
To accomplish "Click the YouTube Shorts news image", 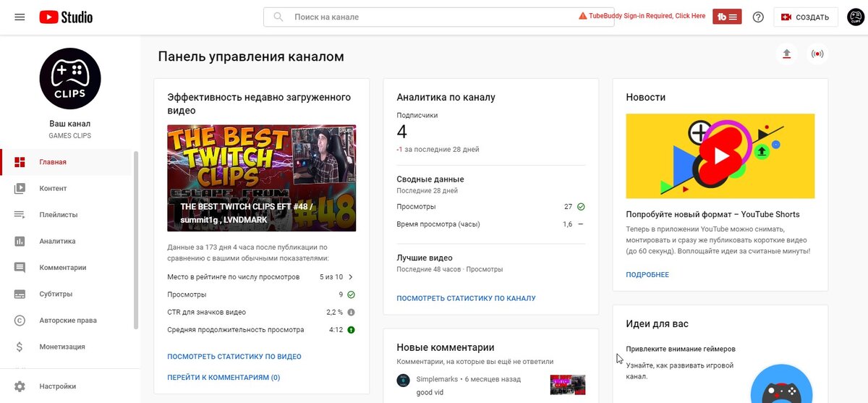I will point(720,156).
